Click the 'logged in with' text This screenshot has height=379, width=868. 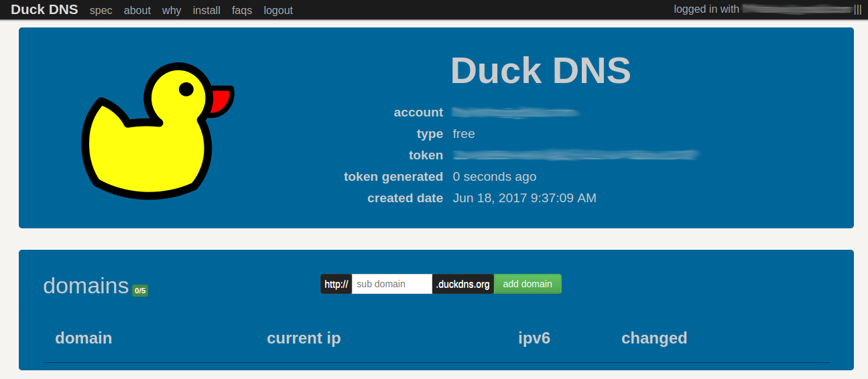point(706,9)
